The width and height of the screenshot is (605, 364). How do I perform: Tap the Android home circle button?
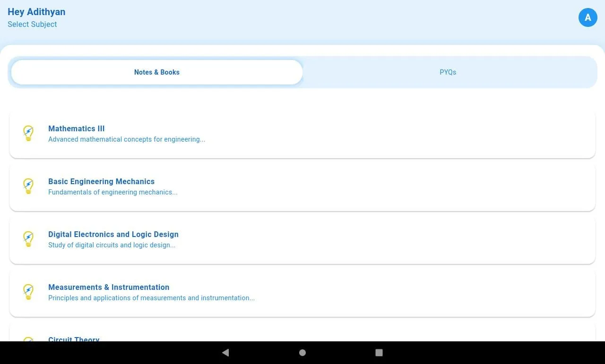302,353
